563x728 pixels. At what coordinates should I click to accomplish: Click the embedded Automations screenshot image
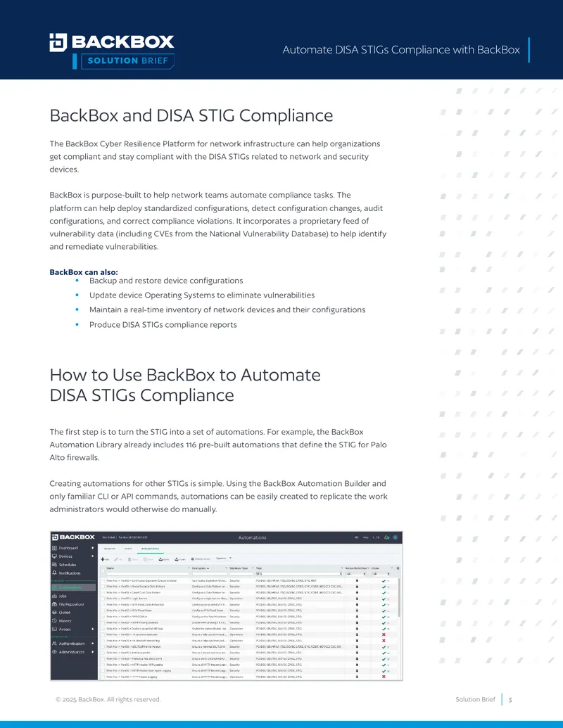pyautogui.click(x=226, y=606)
